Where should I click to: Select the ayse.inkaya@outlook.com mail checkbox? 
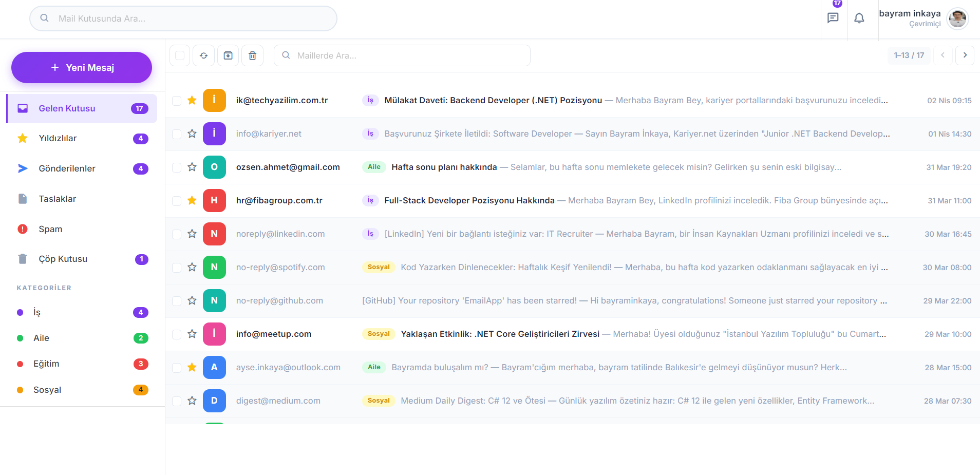(177, 368)
